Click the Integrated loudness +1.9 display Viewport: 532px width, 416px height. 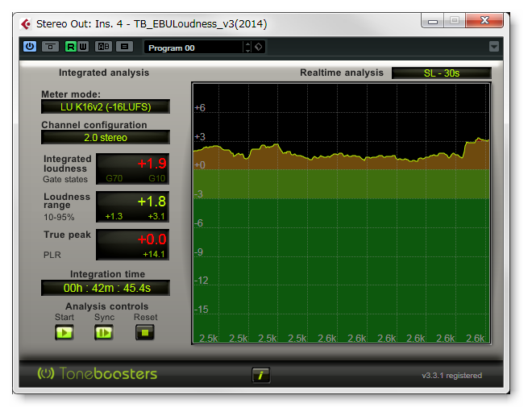pos(133,169)
